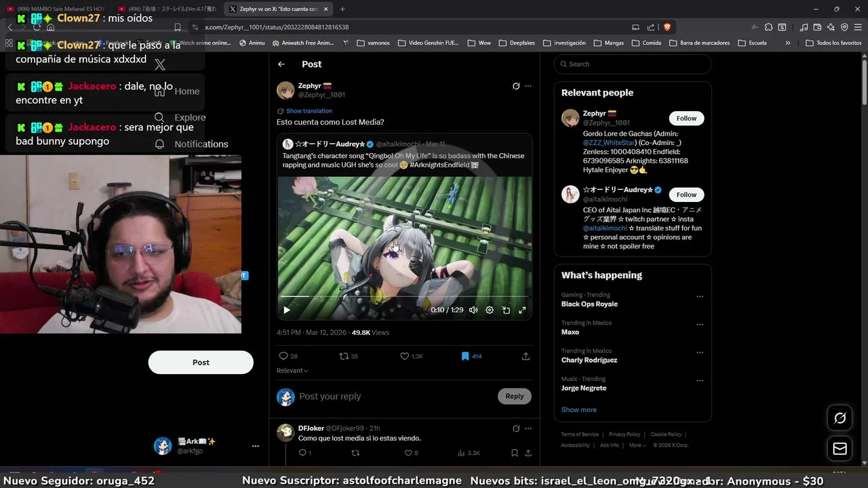Open the floating Messages envelope button

[840, 449]
